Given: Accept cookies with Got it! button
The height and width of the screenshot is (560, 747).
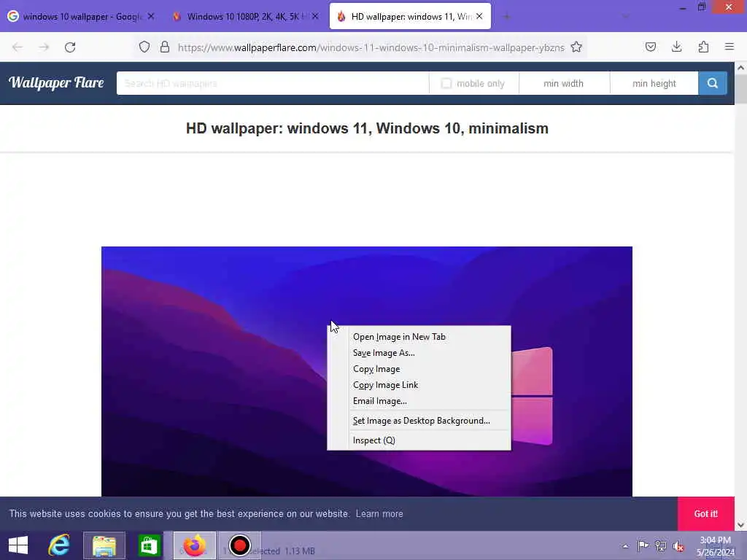Looking at the screenshot, I should pos(705,514).
